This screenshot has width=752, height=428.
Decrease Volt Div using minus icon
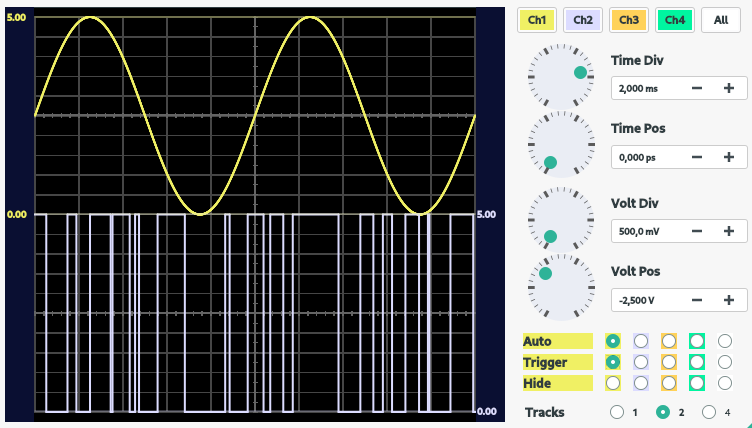[x=697, y=231]
